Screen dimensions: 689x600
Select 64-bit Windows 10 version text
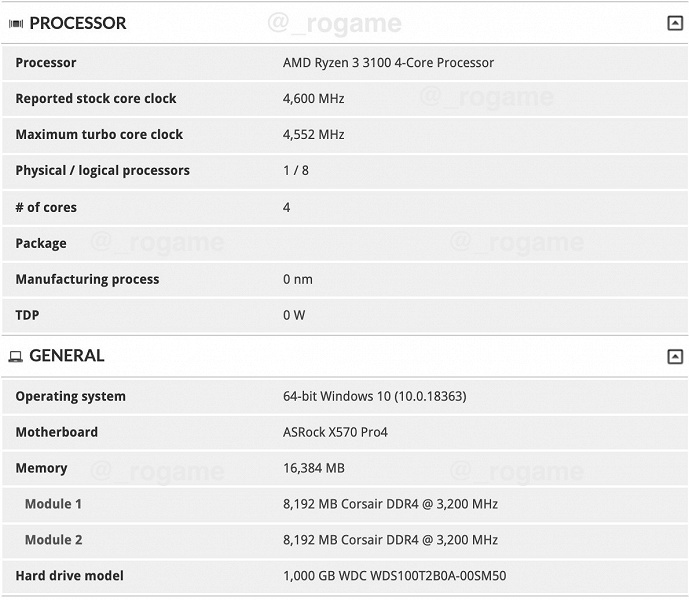374,397
